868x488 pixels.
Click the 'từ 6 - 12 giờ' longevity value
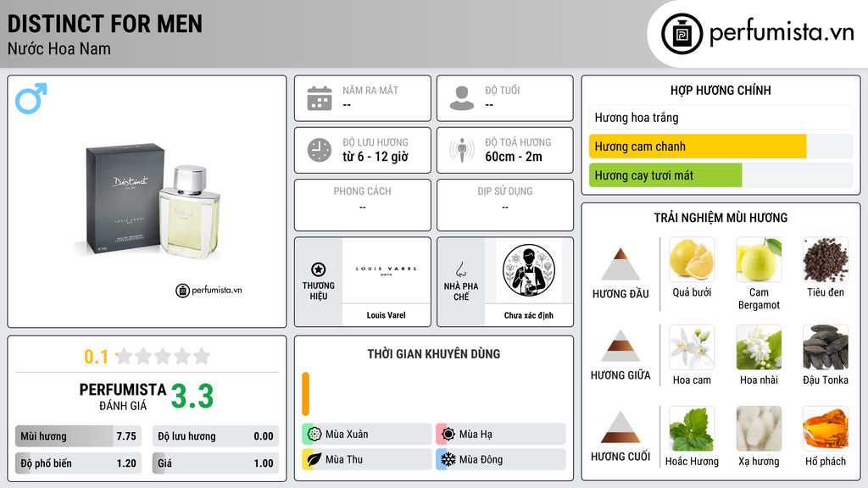(376, 157)
